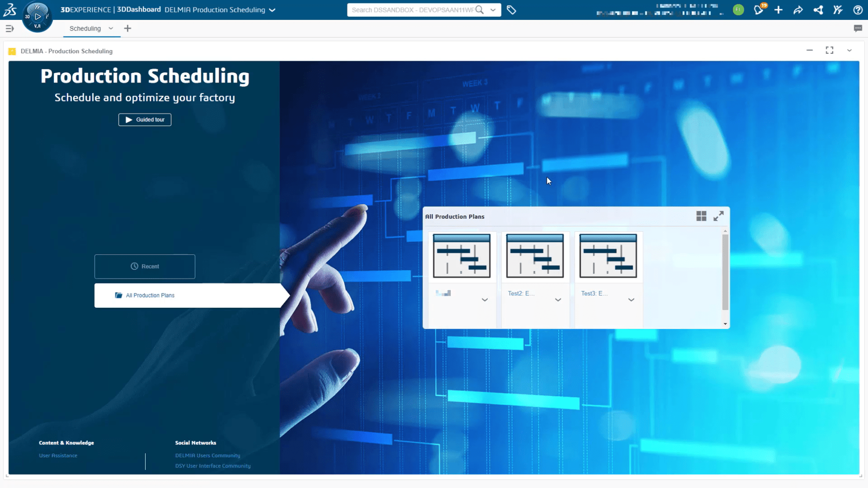Image resolution: width=868 pixels, height=488 pixels.
Task: Click the plans list scroll down arrow
Action: pos(725,324)
